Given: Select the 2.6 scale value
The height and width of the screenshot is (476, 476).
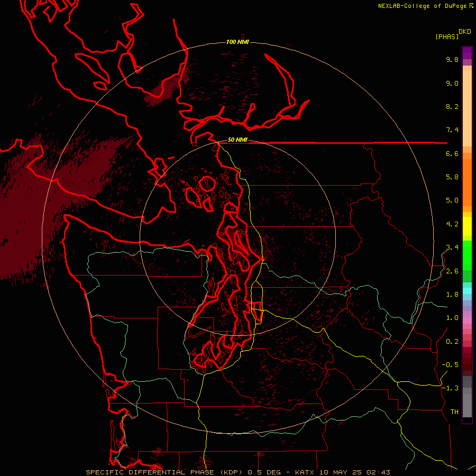Looking at the screenshot, I should point(452,271).
